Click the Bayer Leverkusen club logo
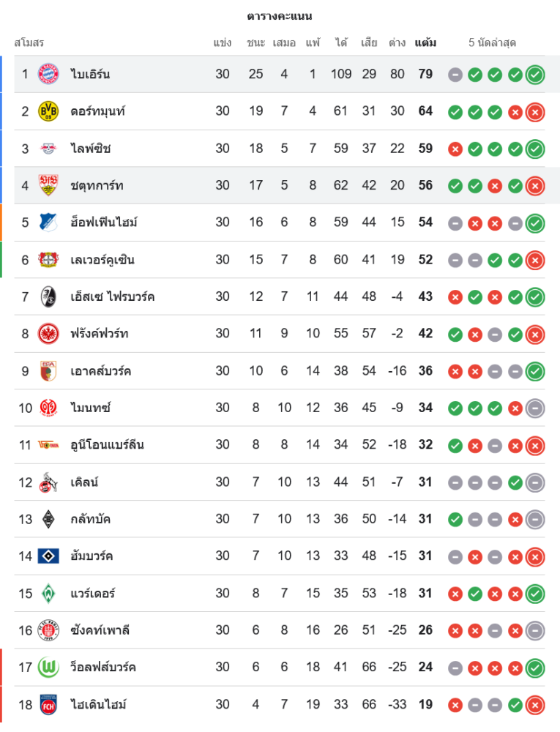 click(x=48, y=260)
